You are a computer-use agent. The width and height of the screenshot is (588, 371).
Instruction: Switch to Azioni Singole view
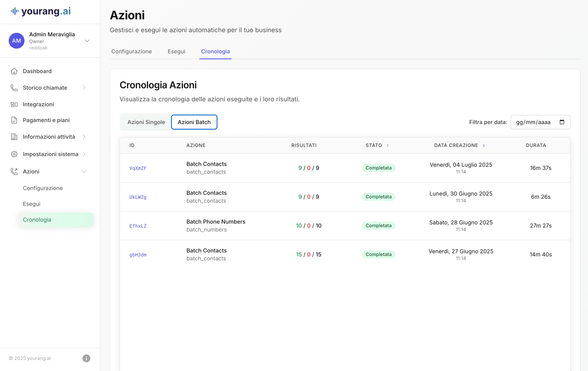coord(146,122)
